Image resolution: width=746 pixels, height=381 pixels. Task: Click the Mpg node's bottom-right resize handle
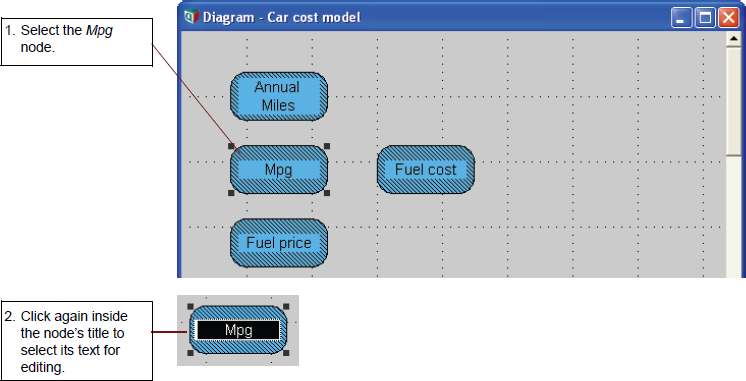[327, 193]
